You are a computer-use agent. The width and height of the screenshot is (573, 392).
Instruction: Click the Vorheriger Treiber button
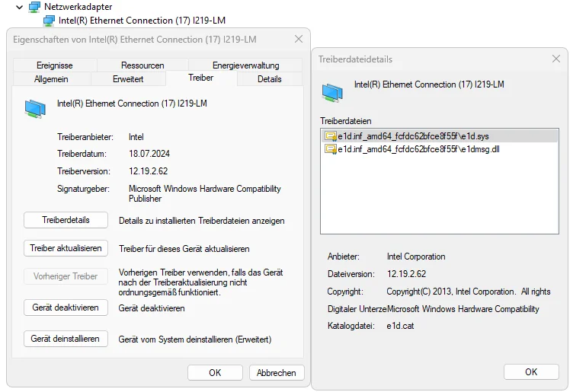66,276
